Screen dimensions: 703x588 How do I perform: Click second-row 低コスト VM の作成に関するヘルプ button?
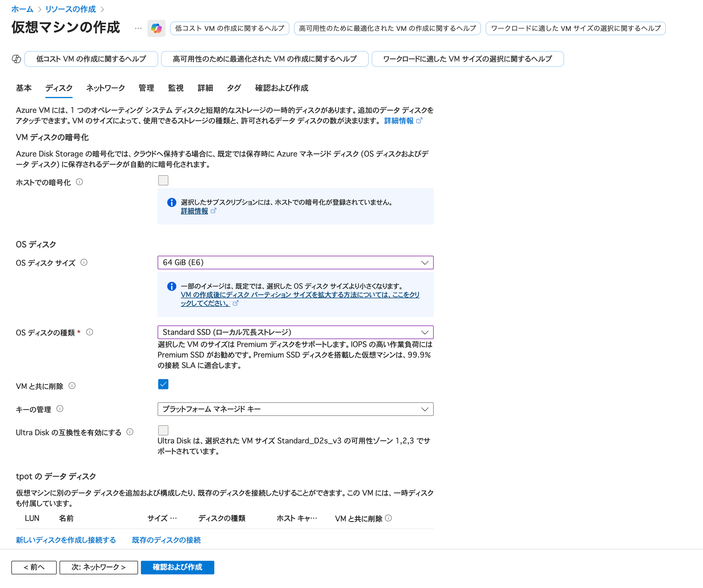[x=91, y=59]
